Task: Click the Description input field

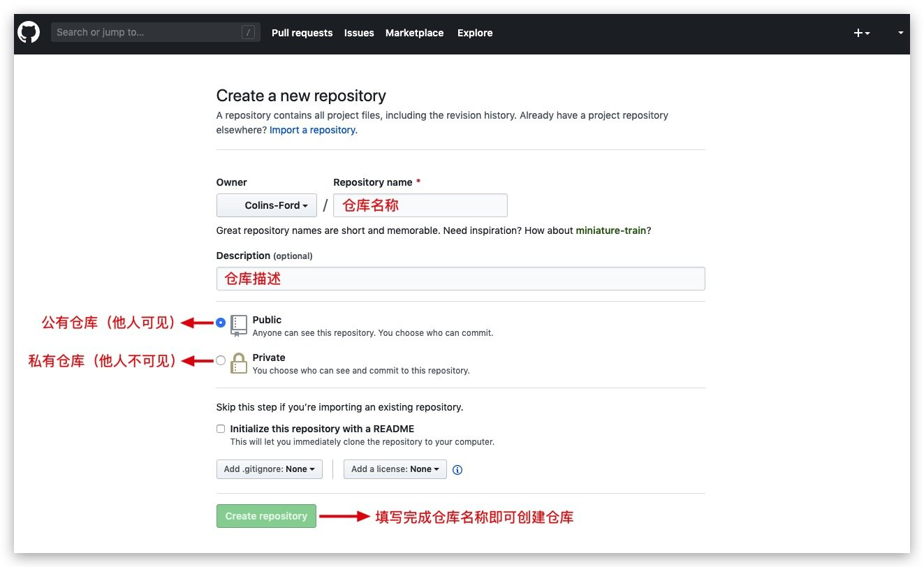Action: point(461,279)
